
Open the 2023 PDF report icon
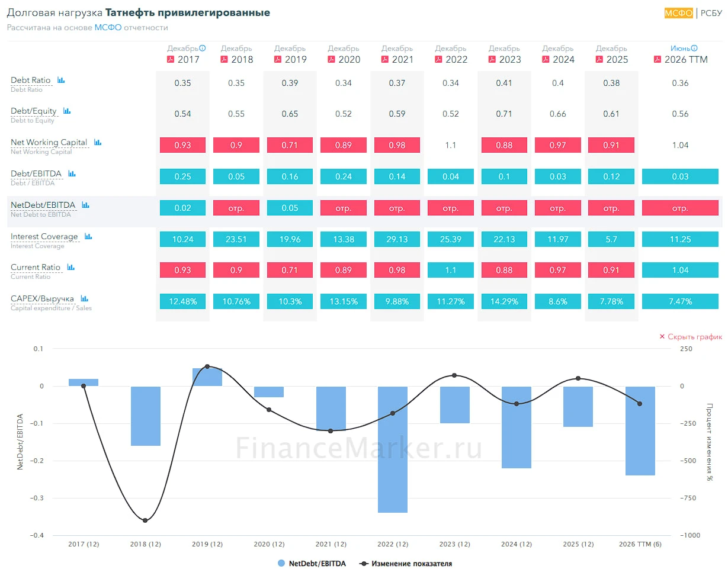(x=492, y=59)
